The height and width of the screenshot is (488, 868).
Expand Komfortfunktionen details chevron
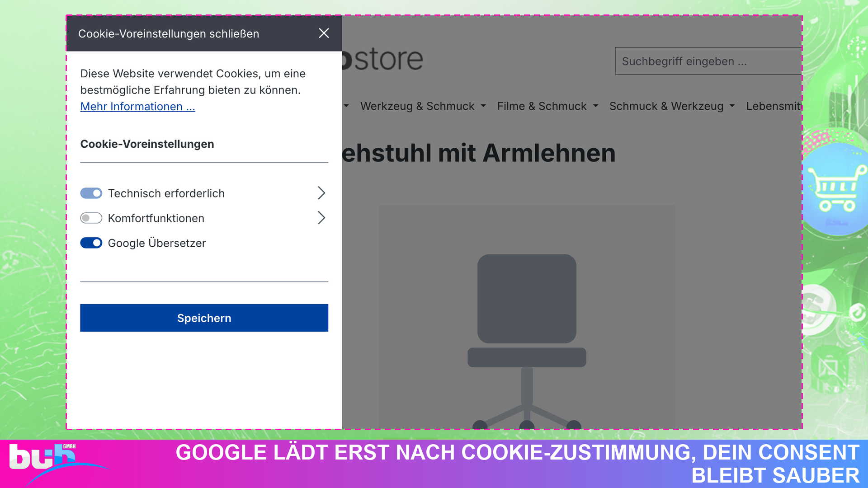pyautogui.click(x=321, y=218)
